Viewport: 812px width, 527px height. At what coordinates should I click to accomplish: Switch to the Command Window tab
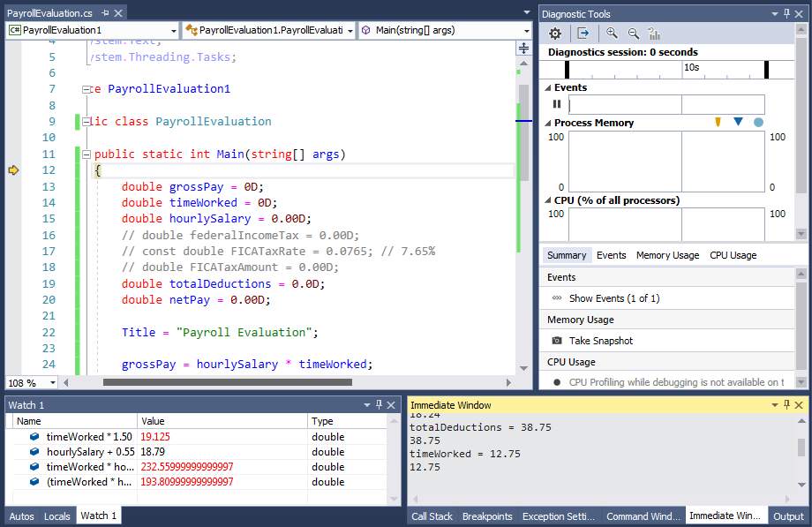[643, 516]
